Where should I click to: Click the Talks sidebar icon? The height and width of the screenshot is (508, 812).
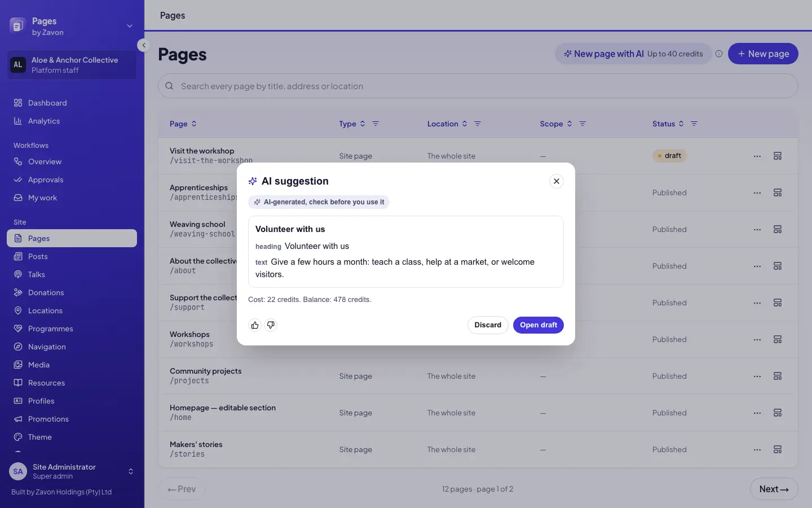coord(18,274)
